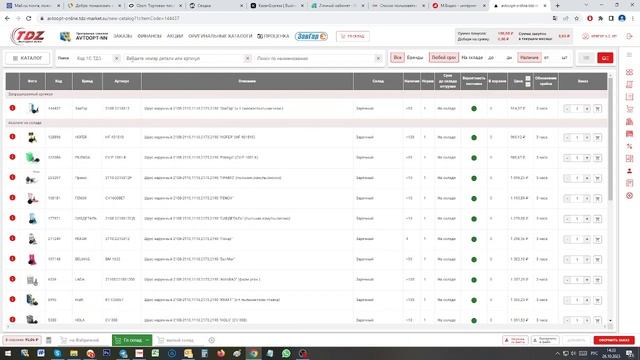Click the scroll down arrow of the table
Screen dimensions: 640x360
click(x=610, y=321)
